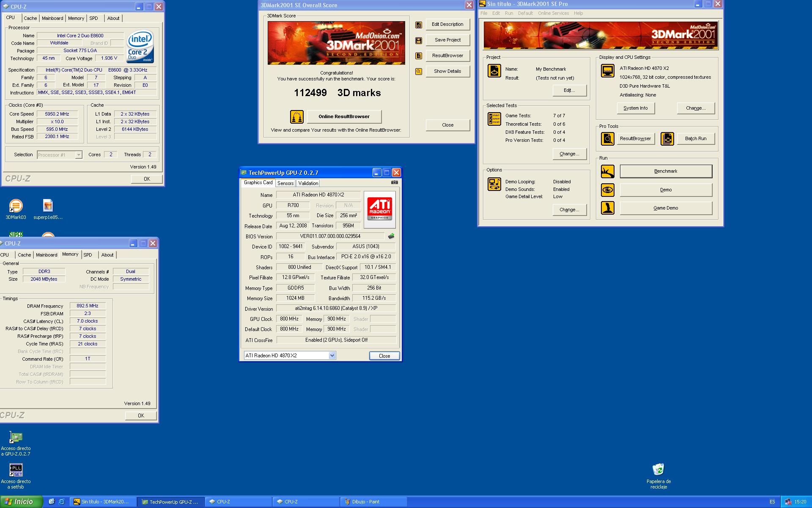Open the Help menu in 3DMark2001 SE Pro
The image size is (812, 508).
(x=578, y=13)
